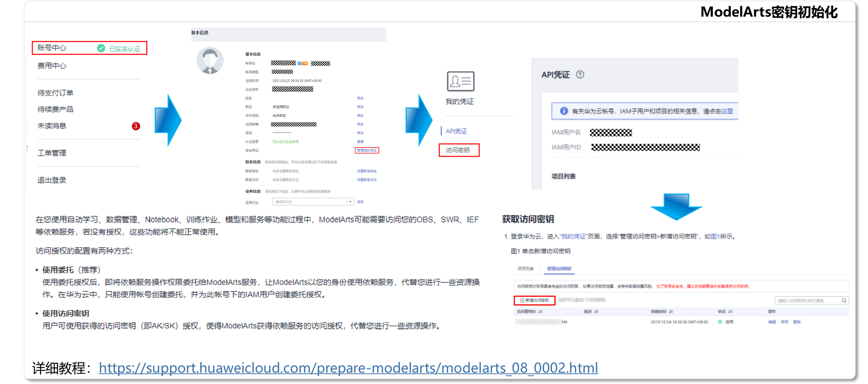Open 费用中心 in the account menu
The image size is (868, 384).
(x=52, y=66)
